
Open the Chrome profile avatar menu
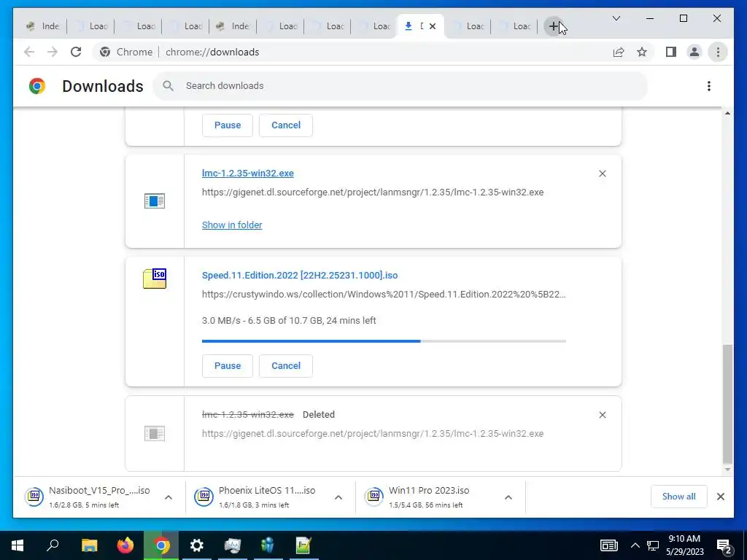pyautogui.click(x=694, y=52)
